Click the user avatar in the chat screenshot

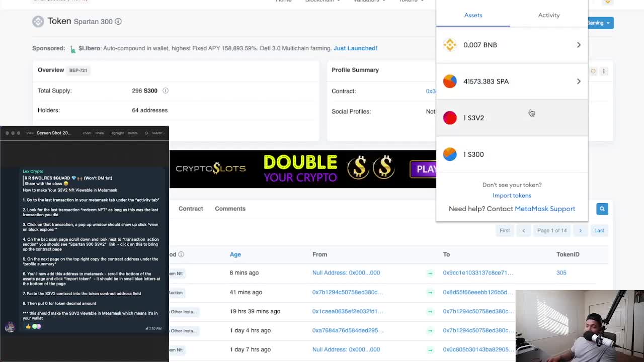click(x=10, y=327)
